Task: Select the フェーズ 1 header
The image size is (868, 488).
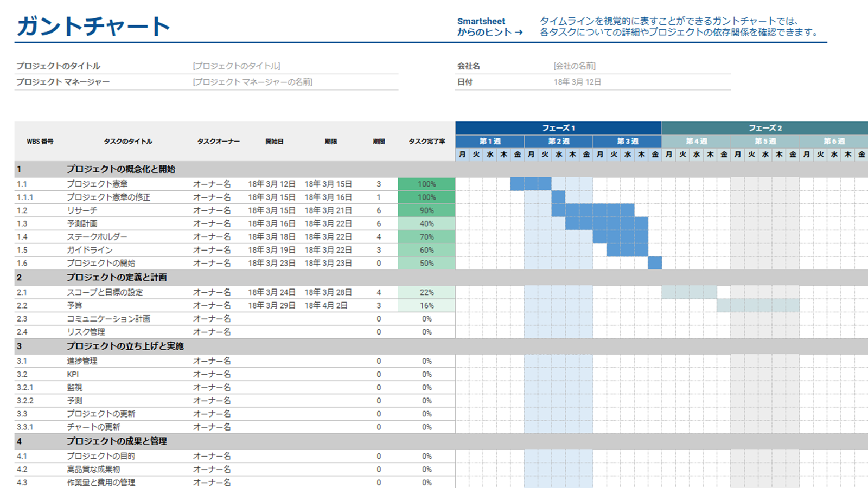Action: tap(558, 128)
